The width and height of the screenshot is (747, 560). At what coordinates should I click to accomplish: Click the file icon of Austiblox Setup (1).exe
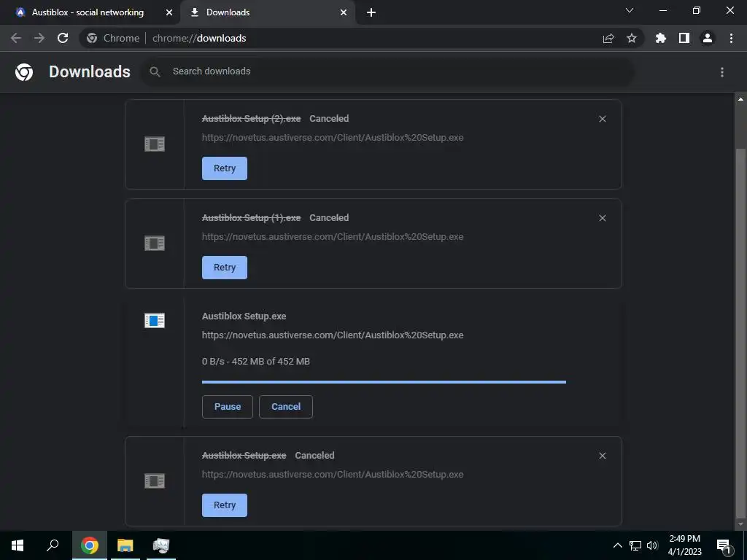pos(155,243)
